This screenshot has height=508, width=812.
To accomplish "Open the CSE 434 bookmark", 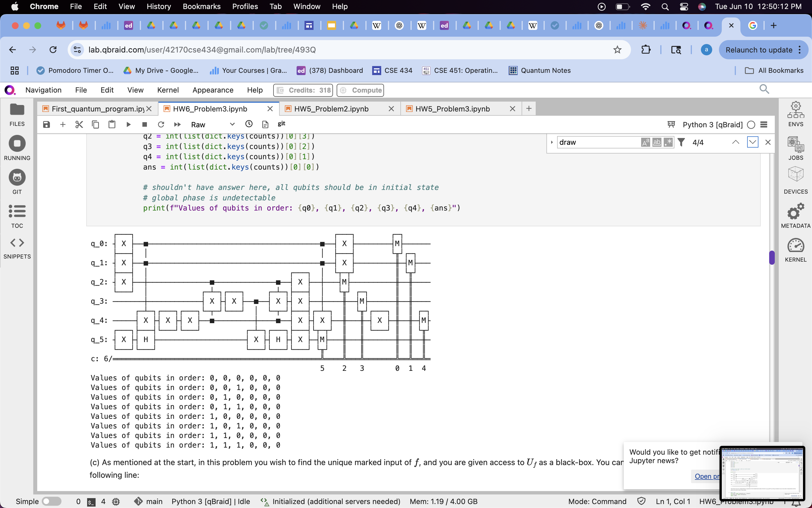I will point(392,71).
